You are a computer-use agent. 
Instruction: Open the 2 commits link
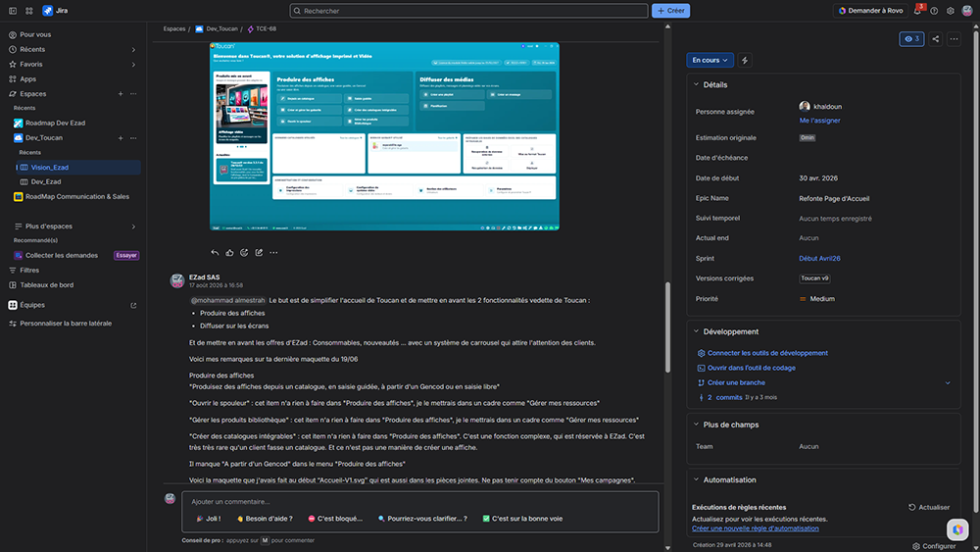[x=724, y=397]
